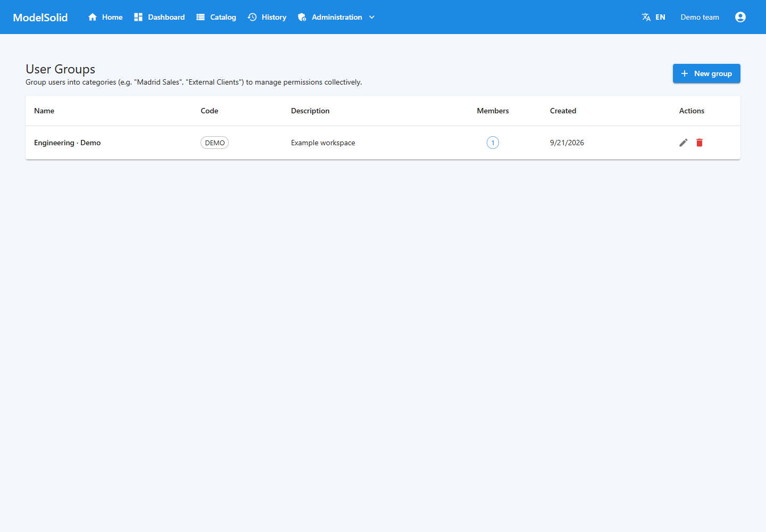Image resolution: width=766 pixels, height=532 pixels.
Task: Click the Description column header
Action: point(310,111)
